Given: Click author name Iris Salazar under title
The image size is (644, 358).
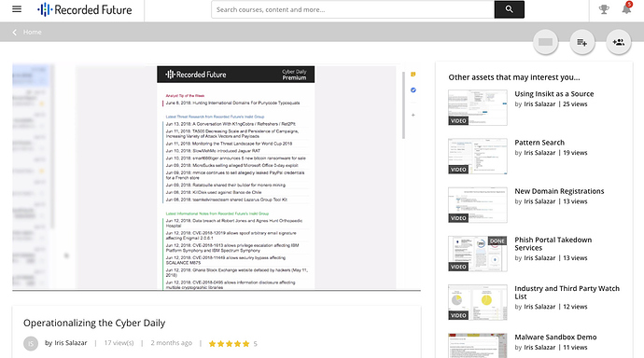Looking at the screenshot, I should 71,343.
